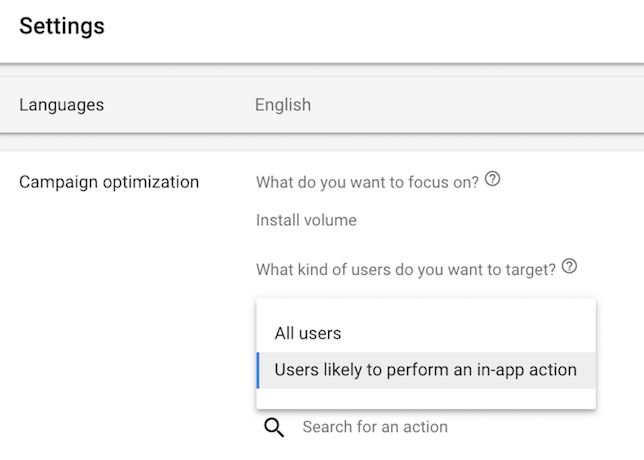Click empty right side of Languages row
The image size is (644, 460).
[x=476, y=105]
